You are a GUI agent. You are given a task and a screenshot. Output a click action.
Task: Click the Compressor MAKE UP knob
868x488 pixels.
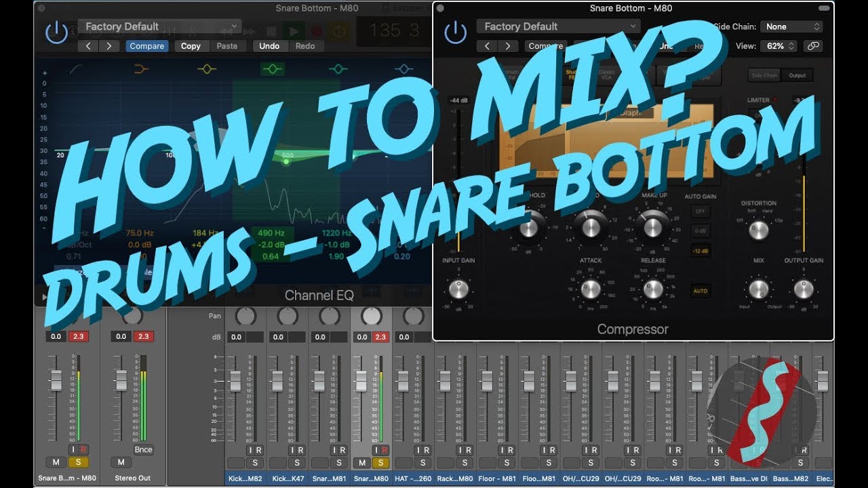(x=653, y=226)
